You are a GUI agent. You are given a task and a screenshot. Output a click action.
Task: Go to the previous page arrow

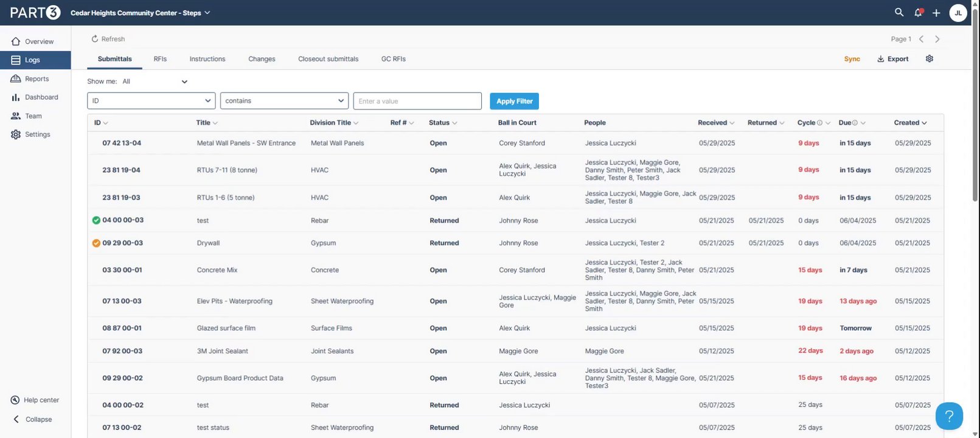[922, 39]
